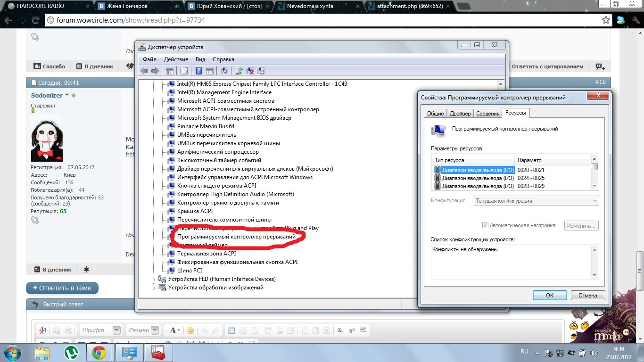Click the remove formatting icon in quick reply
Image resolution: width=644 pixels, height=362 pixels.
coord(43,330)
